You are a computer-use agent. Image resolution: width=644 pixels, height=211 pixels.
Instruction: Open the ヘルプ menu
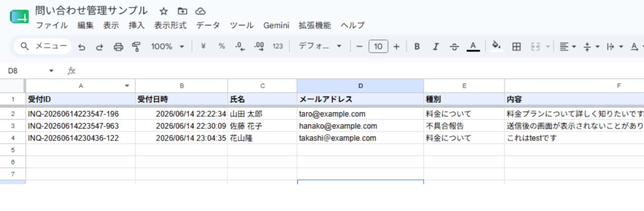[x=353, y=25]
